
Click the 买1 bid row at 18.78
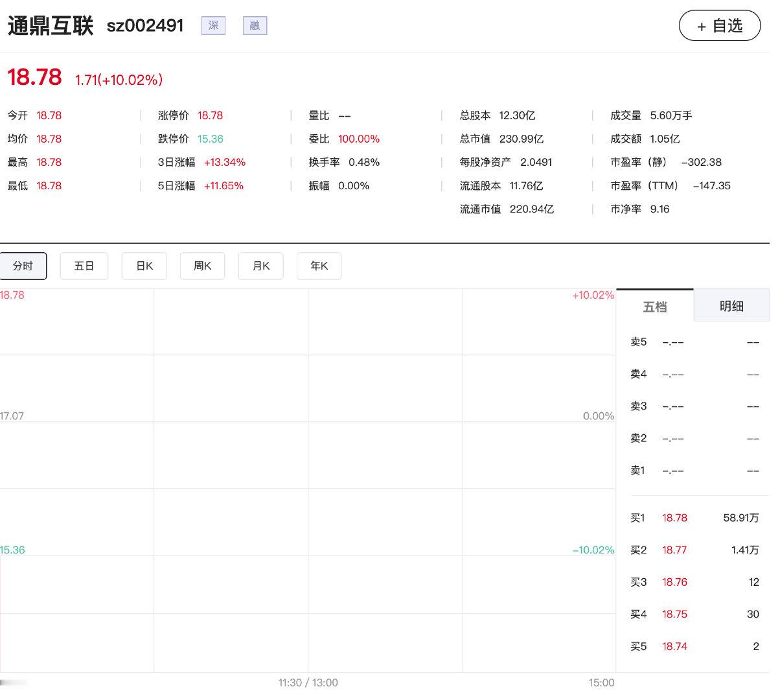click(694, 518)
